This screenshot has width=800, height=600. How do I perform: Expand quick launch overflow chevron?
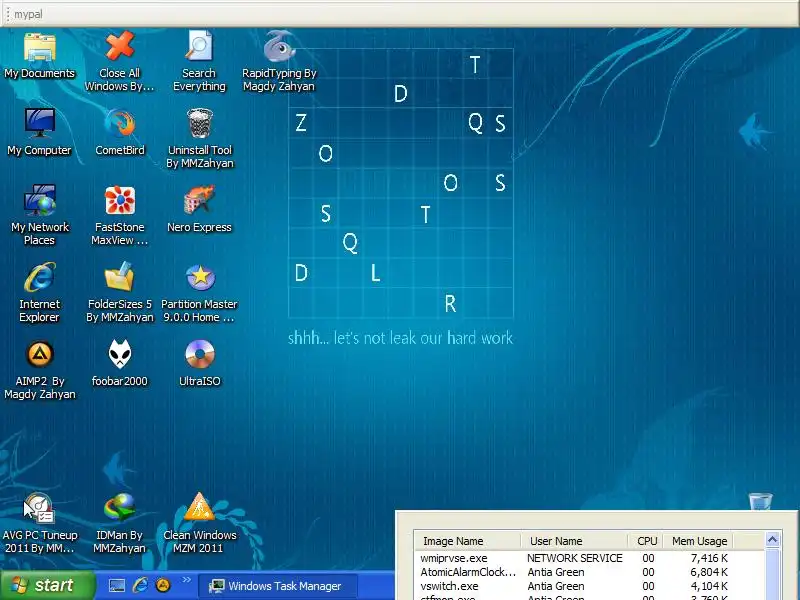(186, 580)
